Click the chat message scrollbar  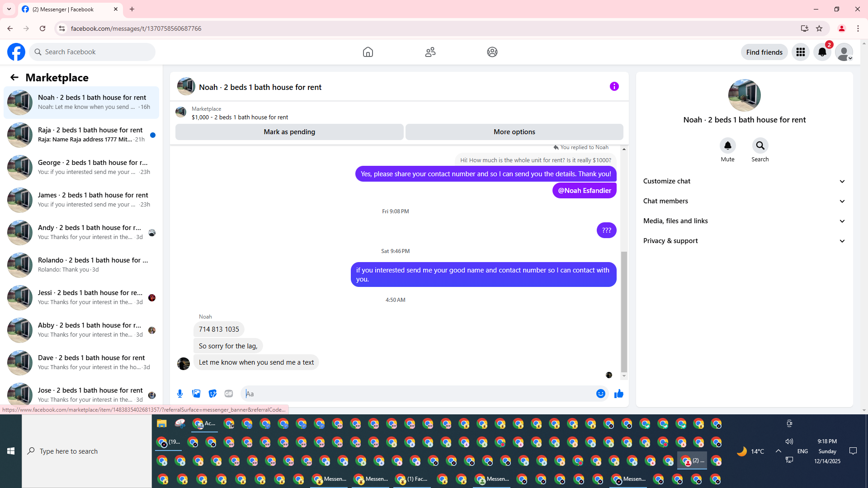[624, 312]
